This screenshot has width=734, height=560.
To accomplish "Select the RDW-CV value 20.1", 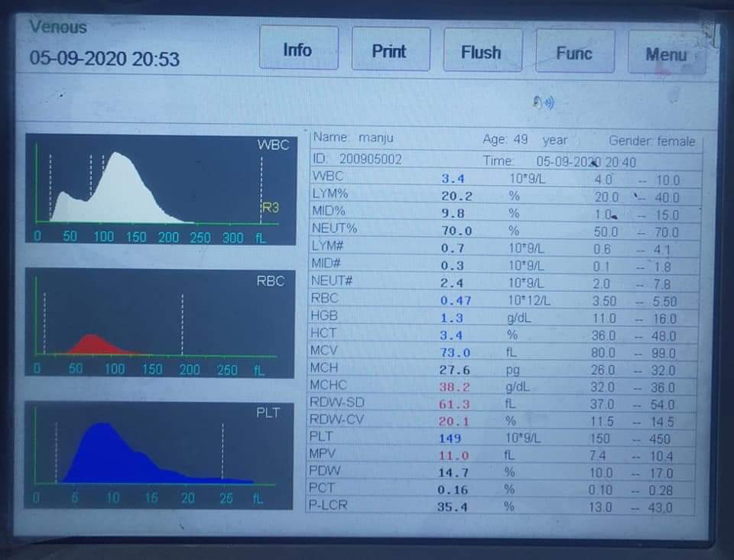I will tap(454, 421).
